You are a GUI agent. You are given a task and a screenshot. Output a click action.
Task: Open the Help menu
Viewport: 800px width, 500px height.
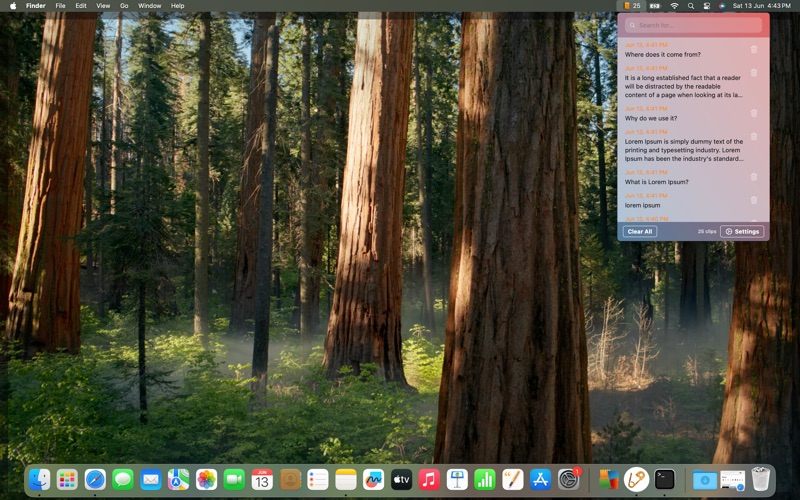click(x=178, y=6)
